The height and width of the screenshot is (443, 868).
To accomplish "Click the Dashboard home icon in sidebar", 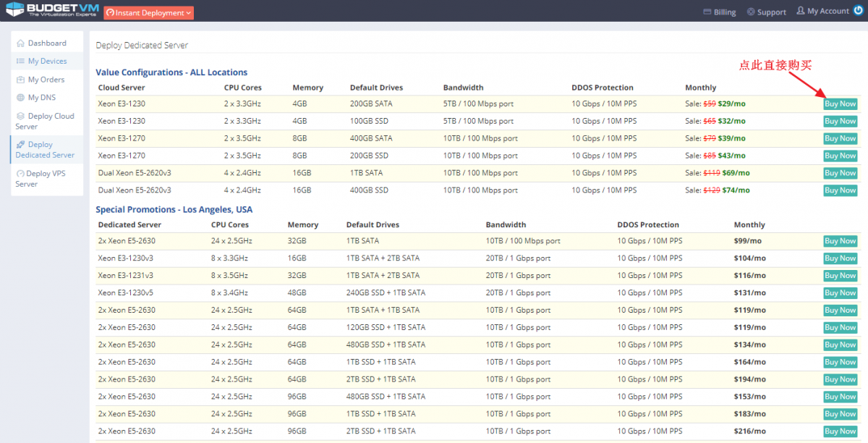I will tap(21, 43).
